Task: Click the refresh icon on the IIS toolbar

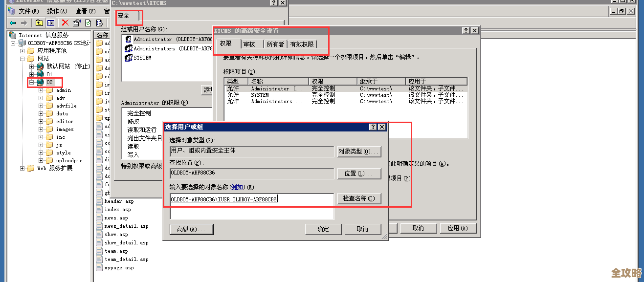Action: 88,22
